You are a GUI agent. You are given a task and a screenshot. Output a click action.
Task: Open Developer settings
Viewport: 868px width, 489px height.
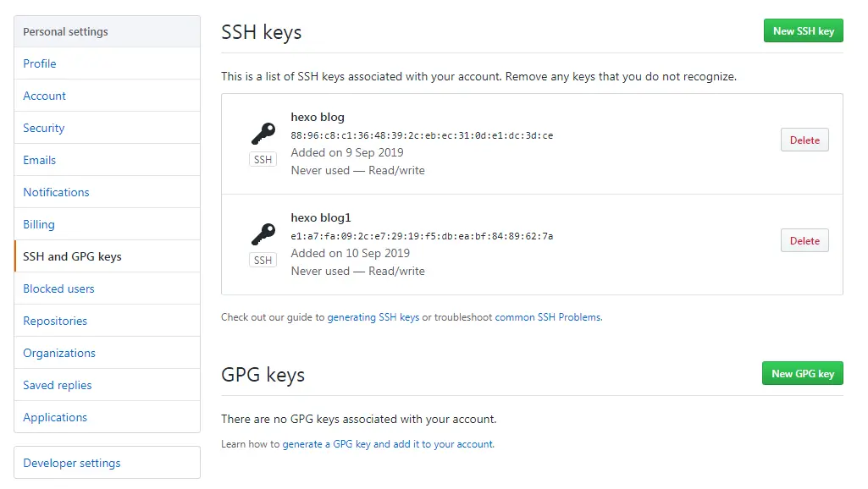click(x=72, y=463)
